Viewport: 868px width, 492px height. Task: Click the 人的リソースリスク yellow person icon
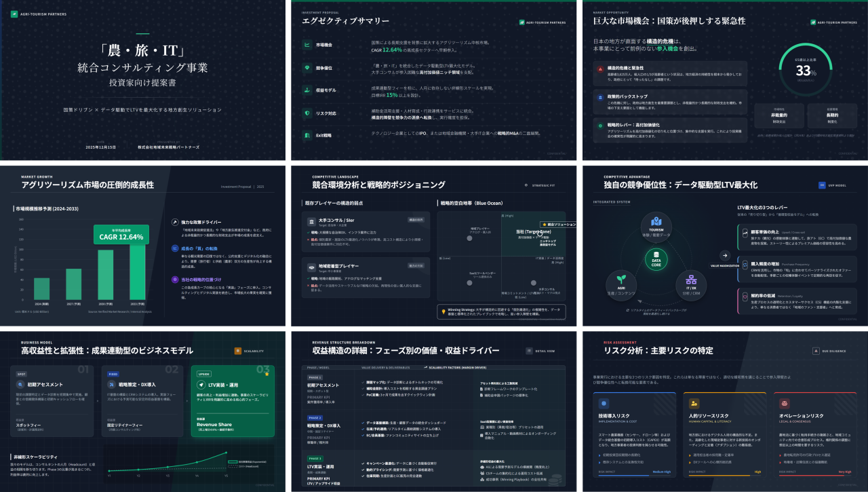point(695,403)
